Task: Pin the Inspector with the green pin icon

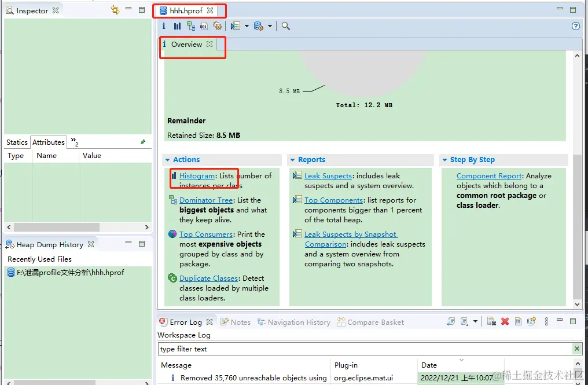Action: [143, 142]
